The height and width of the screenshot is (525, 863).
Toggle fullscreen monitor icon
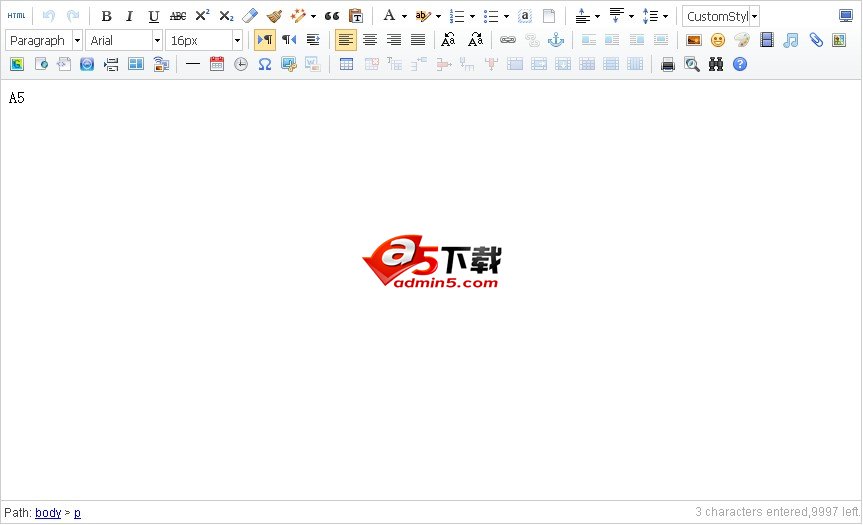click(x=846, y=16)
